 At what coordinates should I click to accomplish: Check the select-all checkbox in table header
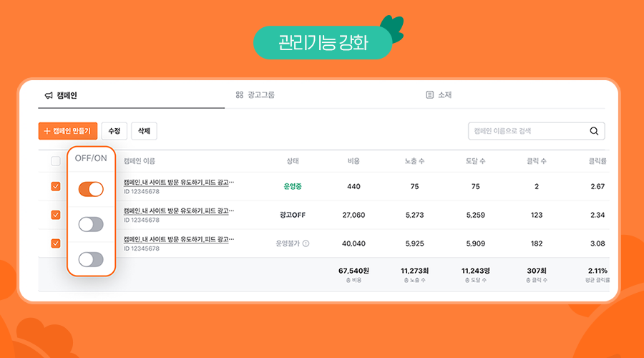pos(56,161)
